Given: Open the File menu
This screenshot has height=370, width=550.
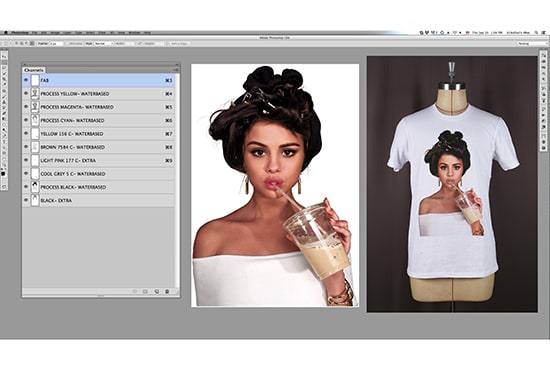Looking at the screenshot, I should (x=35, y=32).
